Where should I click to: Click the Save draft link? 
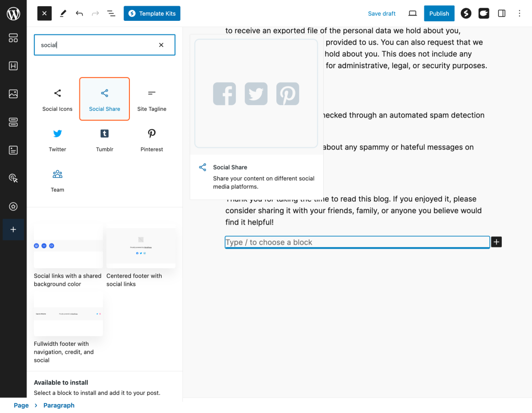[383, 13]
